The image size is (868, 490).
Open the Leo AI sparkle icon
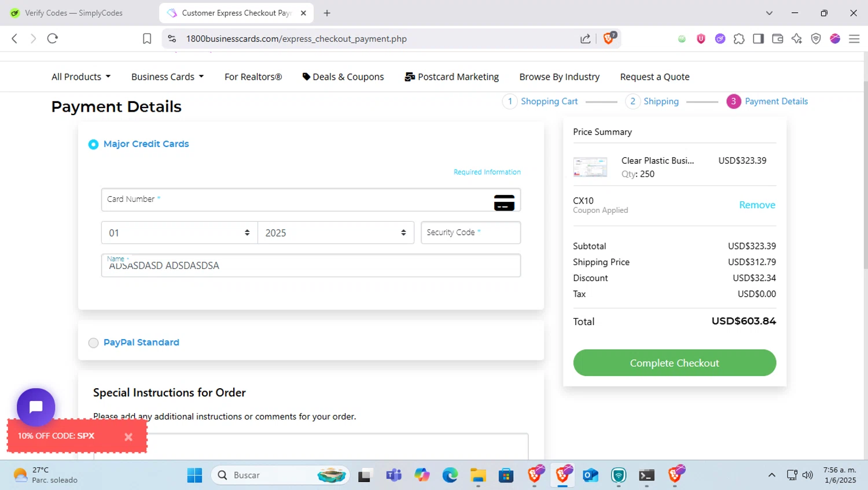797,39
